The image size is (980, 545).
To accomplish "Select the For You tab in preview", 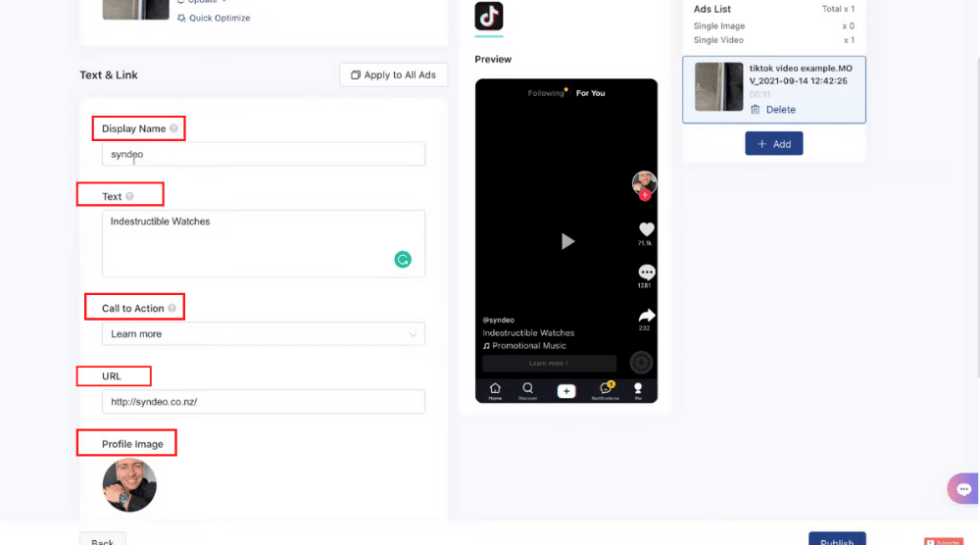I will click(x=590, y=93).
